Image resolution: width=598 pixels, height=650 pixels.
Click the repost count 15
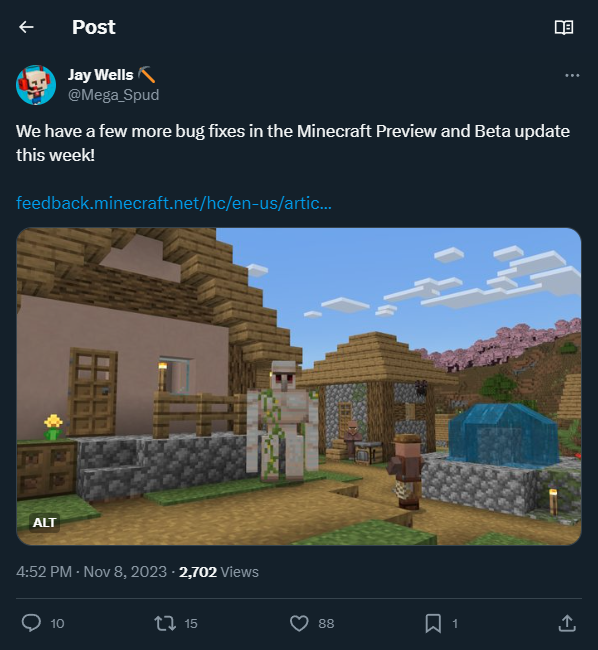pos(191,623)
